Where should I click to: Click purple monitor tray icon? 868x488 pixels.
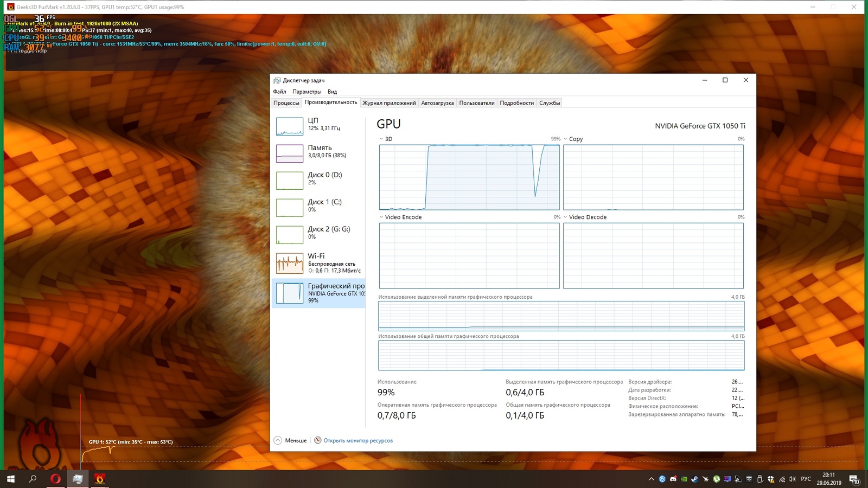point(727,479)
